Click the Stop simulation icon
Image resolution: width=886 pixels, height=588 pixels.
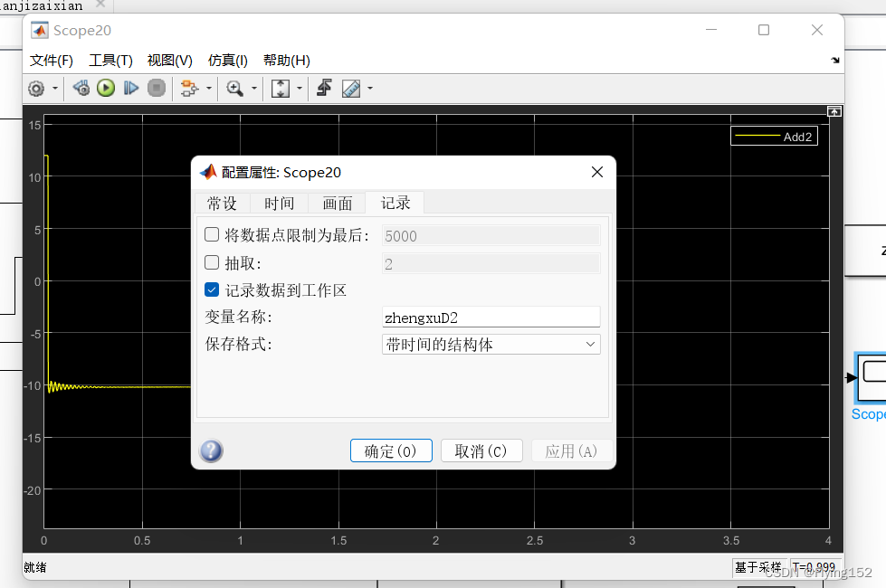(x=157, y=88)
